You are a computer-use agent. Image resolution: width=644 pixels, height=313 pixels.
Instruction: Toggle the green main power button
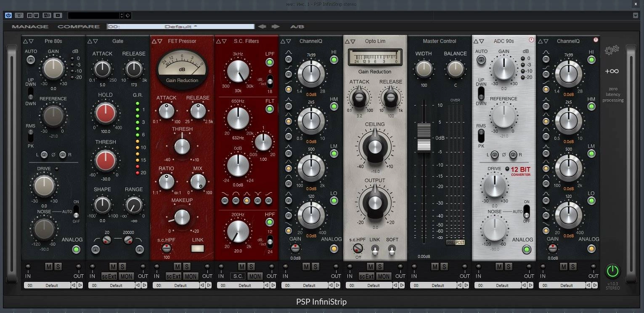[612, 271]
